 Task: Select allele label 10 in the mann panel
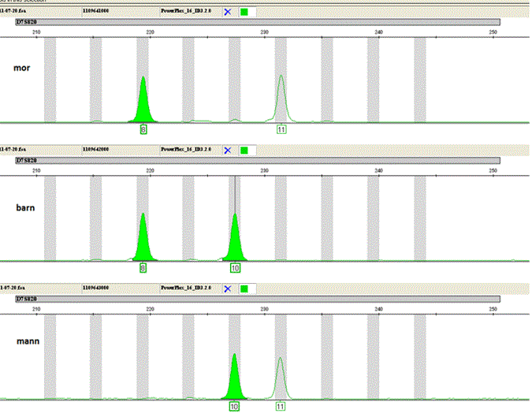tap(234, 407)
